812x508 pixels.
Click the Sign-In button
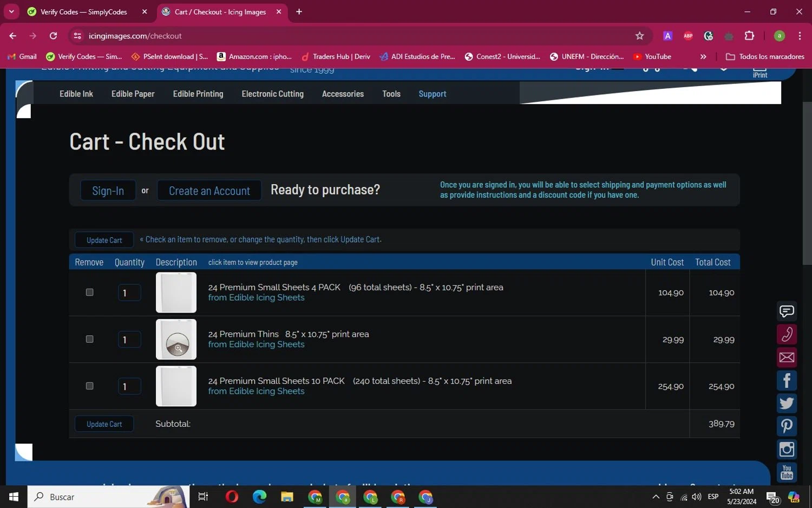[108, 191]
